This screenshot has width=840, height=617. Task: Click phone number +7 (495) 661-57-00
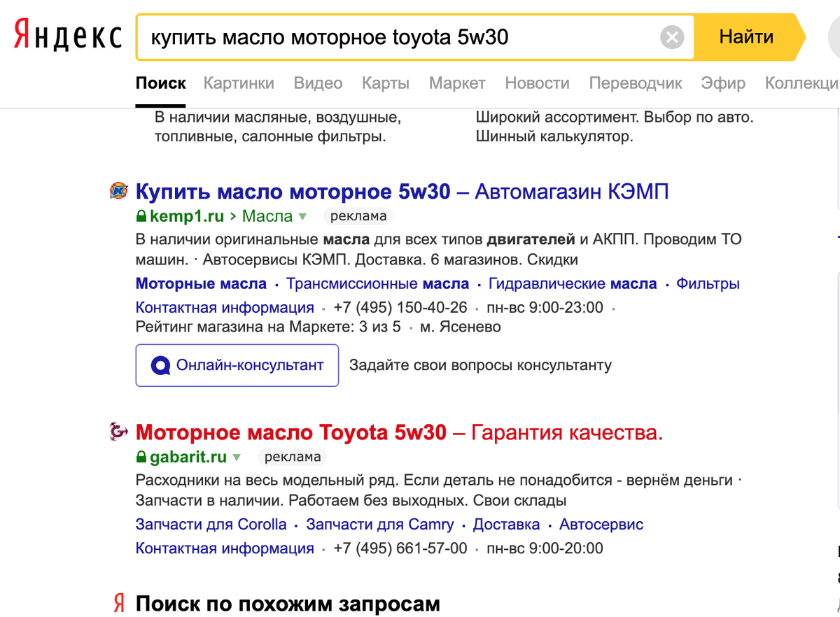click(400, 548)
